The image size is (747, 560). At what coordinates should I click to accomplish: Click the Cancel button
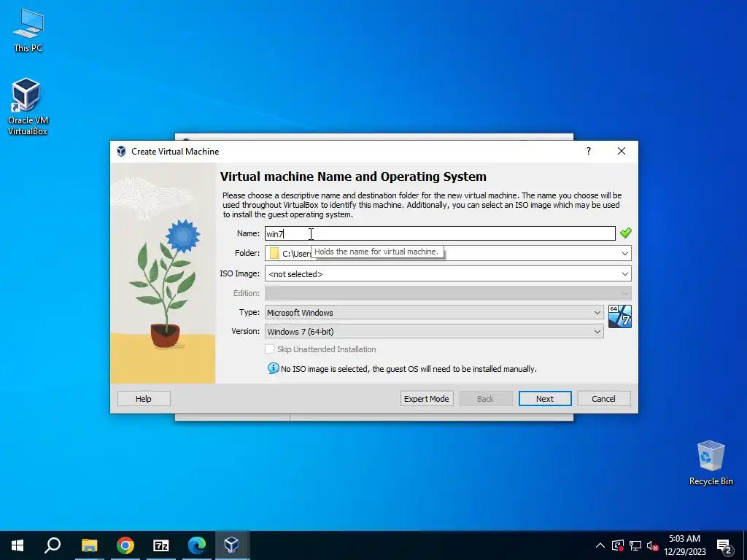[603, 399]
